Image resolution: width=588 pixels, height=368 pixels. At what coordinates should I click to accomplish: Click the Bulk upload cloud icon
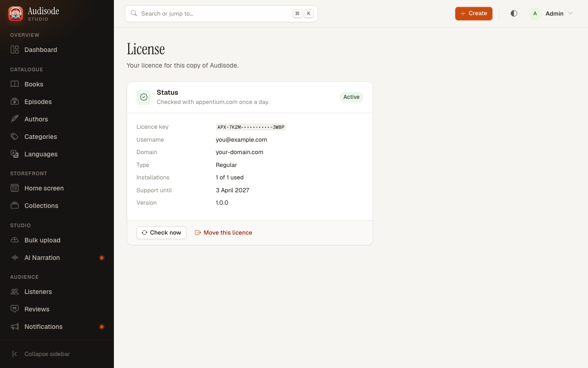click(x=15, y=240)
